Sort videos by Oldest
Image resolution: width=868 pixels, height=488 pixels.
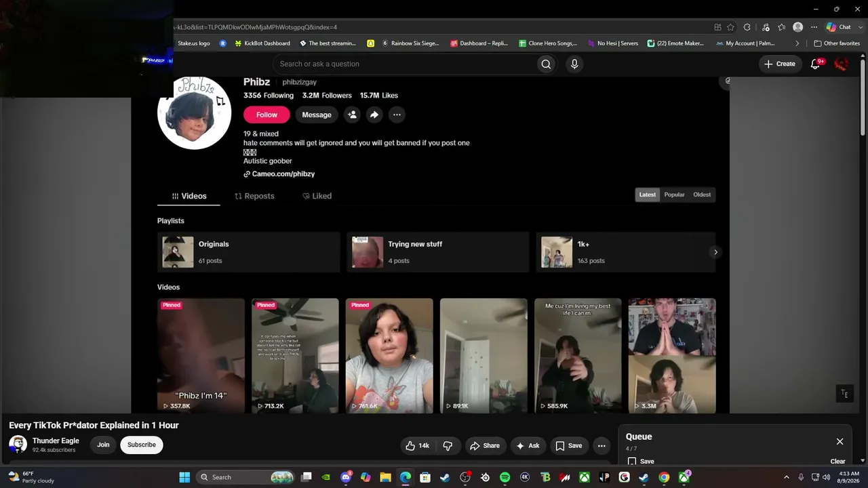point(702,195)
